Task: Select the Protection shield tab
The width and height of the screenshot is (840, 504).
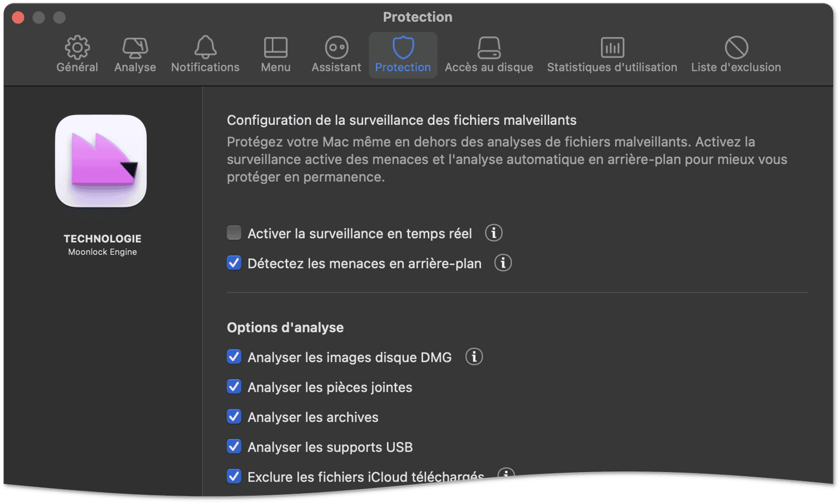Action: click(403, 55)
